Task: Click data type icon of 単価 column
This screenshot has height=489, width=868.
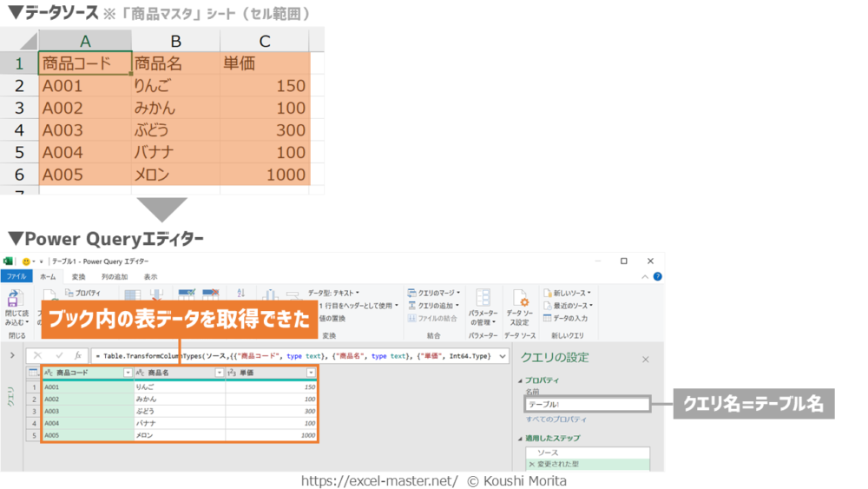Action: click(x=232, y=373)
